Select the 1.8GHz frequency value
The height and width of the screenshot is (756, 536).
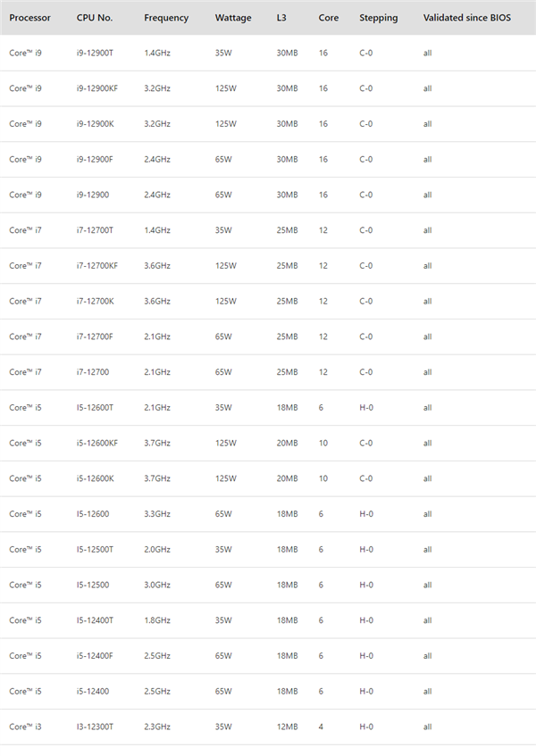pos(156,619)
